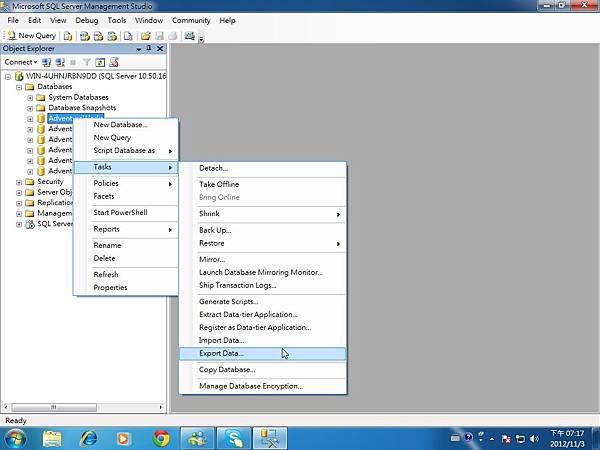
Task: Select Copy Database... menu item
Action: click(262, 370)
